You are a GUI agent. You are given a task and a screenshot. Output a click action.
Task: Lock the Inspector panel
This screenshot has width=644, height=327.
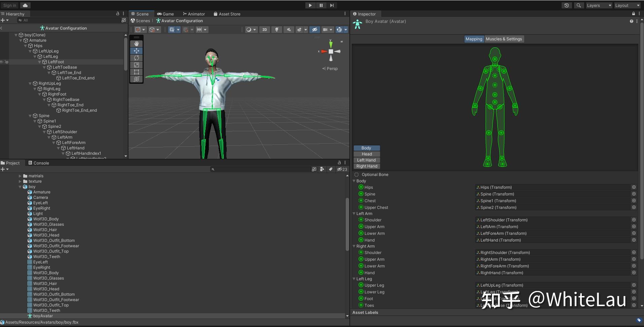point(634,14)
